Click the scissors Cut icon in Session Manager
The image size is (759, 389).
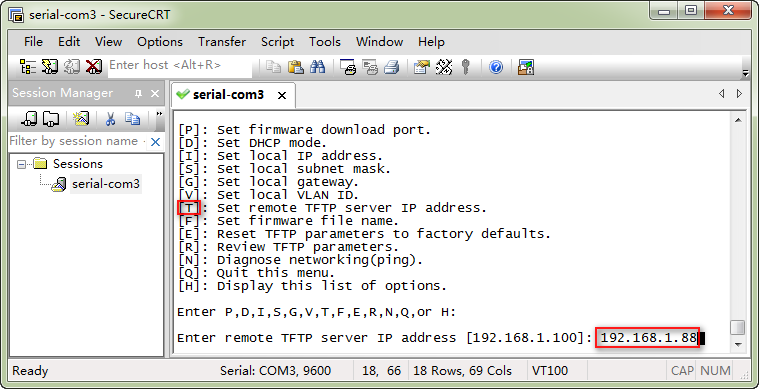click(110, 118)
